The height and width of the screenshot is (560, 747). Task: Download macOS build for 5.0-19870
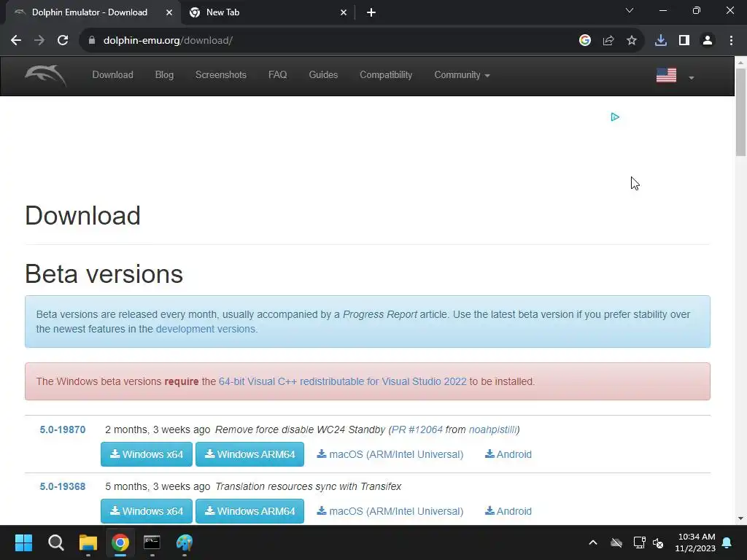click(390, 454)
